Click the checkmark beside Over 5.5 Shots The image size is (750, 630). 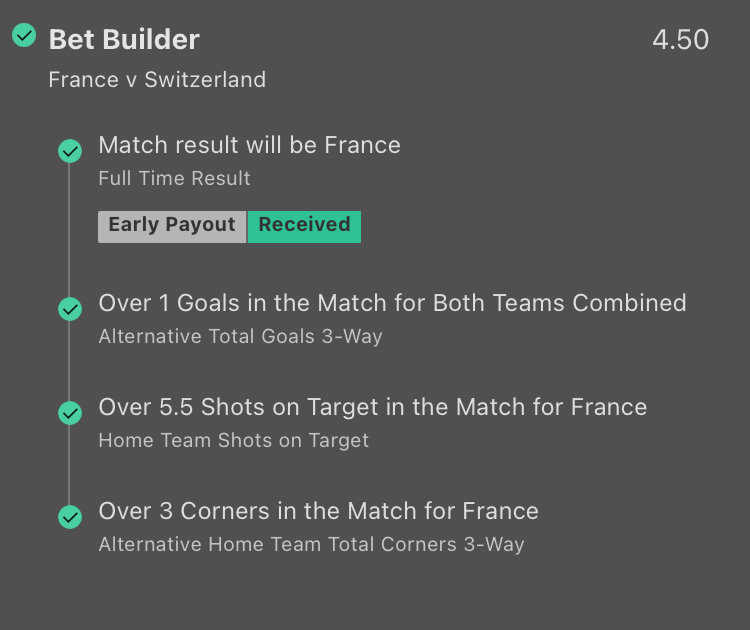pyautogui.click(x=70, y=413)
